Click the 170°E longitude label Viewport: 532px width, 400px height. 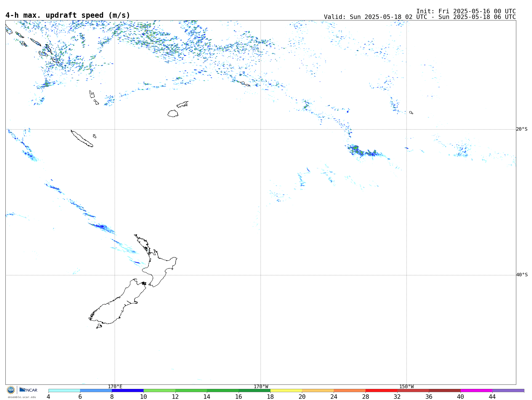click(x=115, y=386)
